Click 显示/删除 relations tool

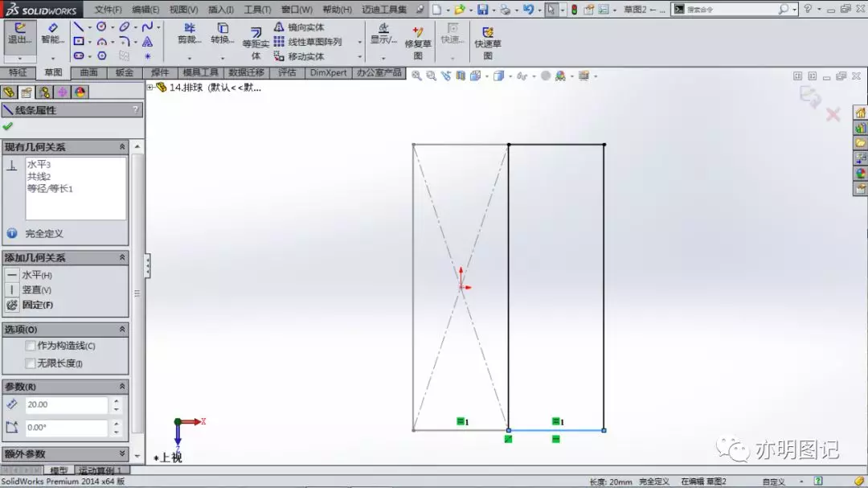click(x=383, y=35)
